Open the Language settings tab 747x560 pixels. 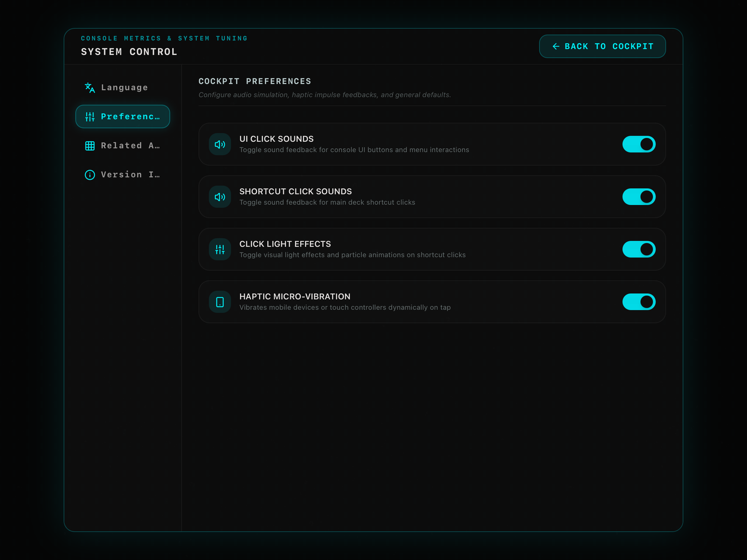coord(122,87)
